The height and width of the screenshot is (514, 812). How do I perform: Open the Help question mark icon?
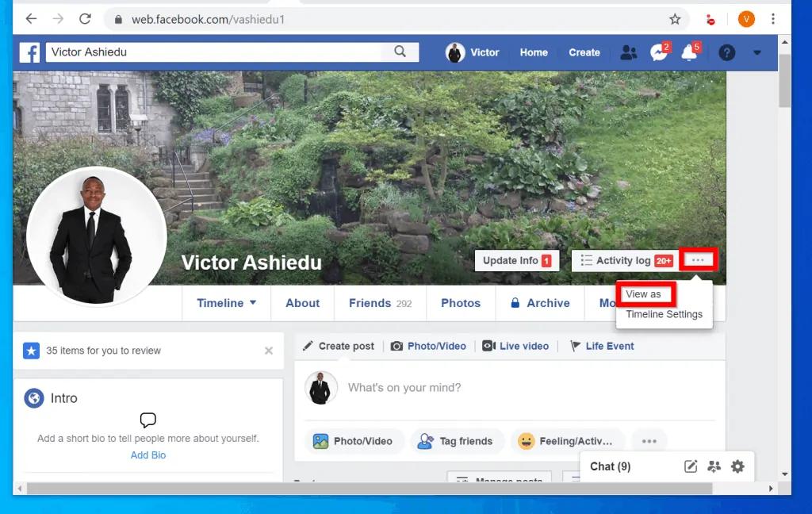click(727, 52)
